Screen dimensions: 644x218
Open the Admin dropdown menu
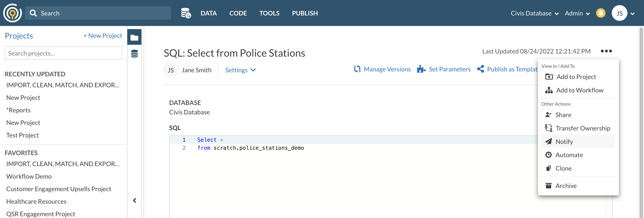point(577,13)
